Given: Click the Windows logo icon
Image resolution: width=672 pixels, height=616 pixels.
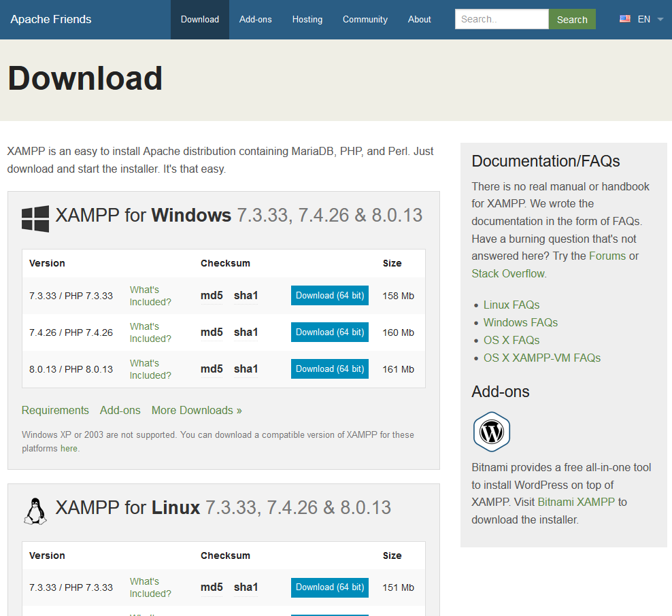Looking at the screenshot, I should point(35,218).
